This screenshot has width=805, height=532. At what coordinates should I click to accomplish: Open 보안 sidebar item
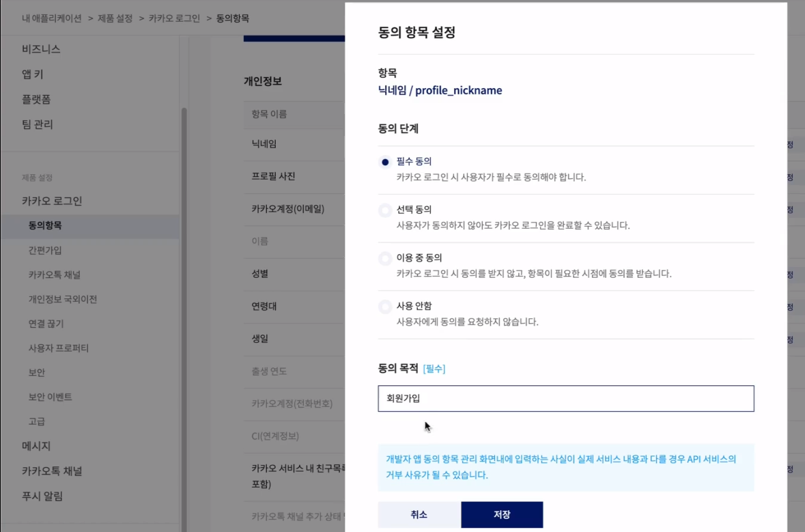tap(36, 372)
